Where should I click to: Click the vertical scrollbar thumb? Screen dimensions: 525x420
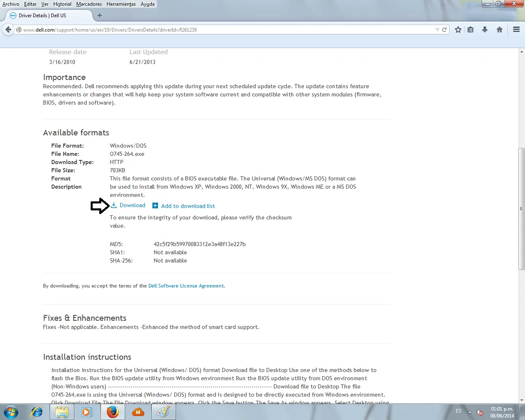point(522,209)
